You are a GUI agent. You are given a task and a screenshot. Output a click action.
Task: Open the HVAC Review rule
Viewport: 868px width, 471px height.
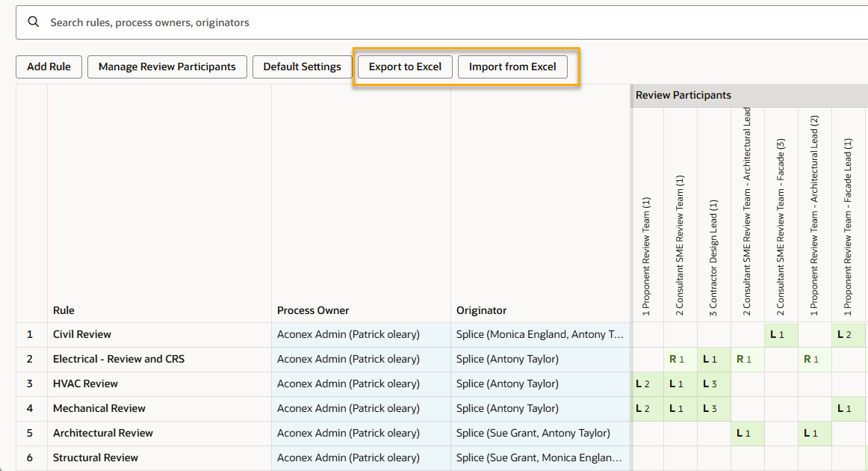click(85, 384)
